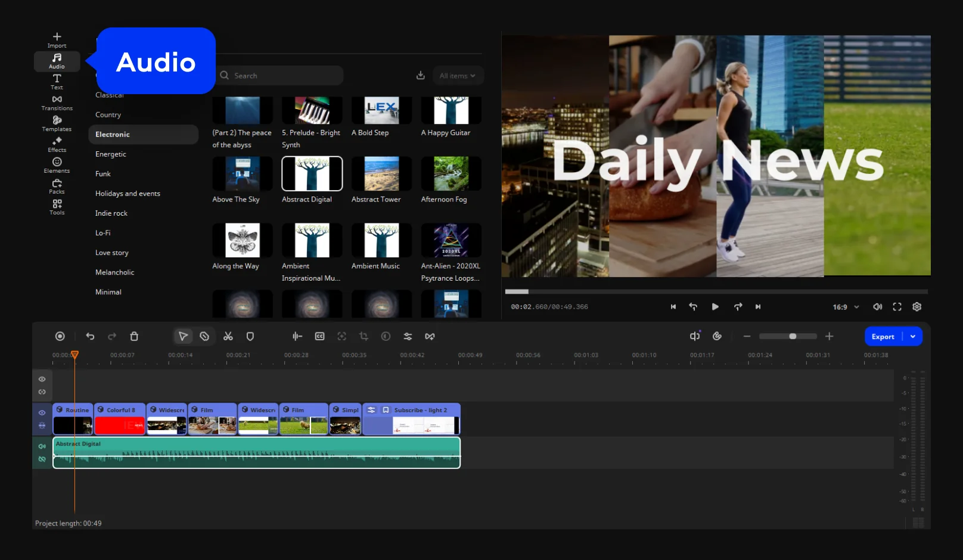Toggle visibility of the empty top track
The height and width of the screenshot is (560, 963).
tap(42, 379)
